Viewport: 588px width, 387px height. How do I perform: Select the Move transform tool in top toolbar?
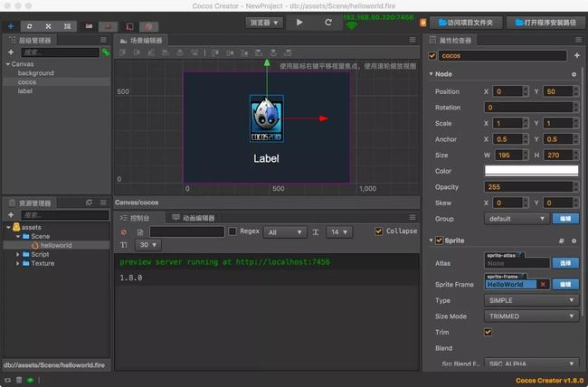pos(11,26)
